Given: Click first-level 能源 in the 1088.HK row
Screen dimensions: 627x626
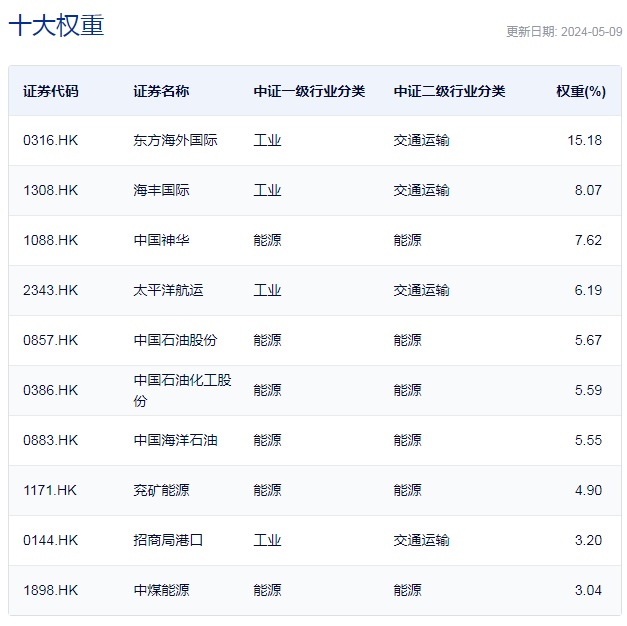Looking at the screenshot, I should 267,240.
